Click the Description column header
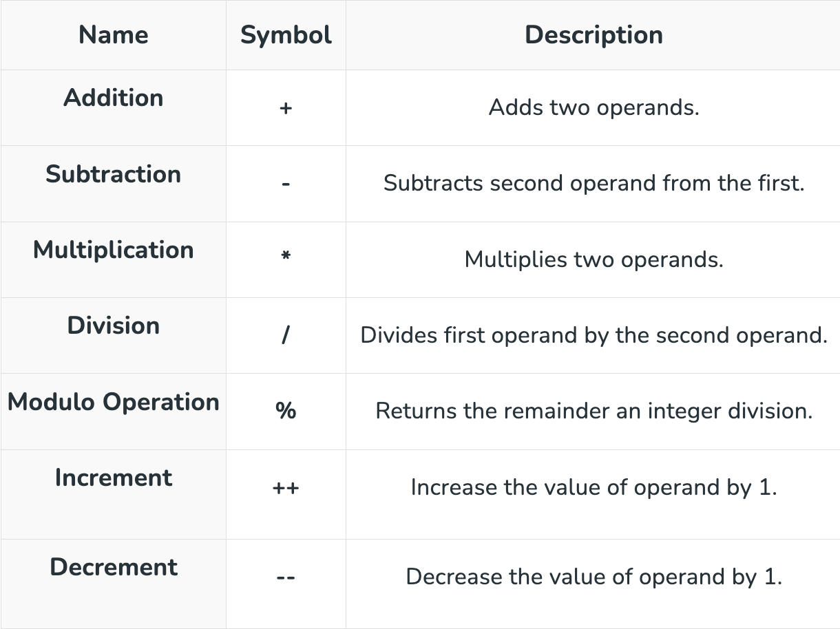The width and height of the screenshot is (840, 629). (594, 35)
